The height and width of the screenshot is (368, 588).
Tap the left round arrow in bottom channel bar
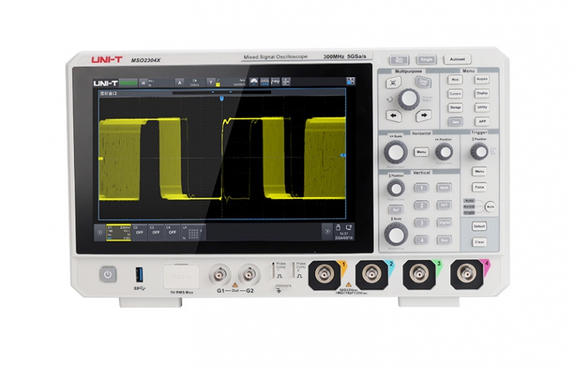[100, 233]
